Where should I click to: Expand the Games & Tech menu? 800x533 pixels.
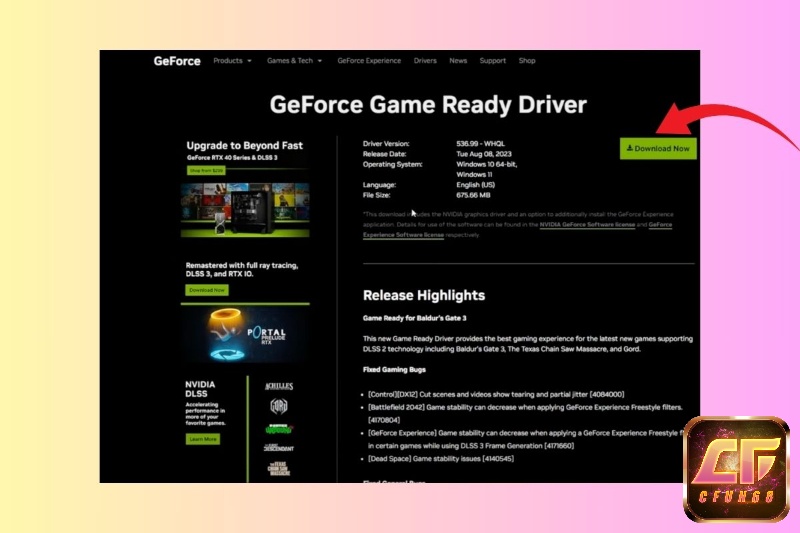pos(294,61)
